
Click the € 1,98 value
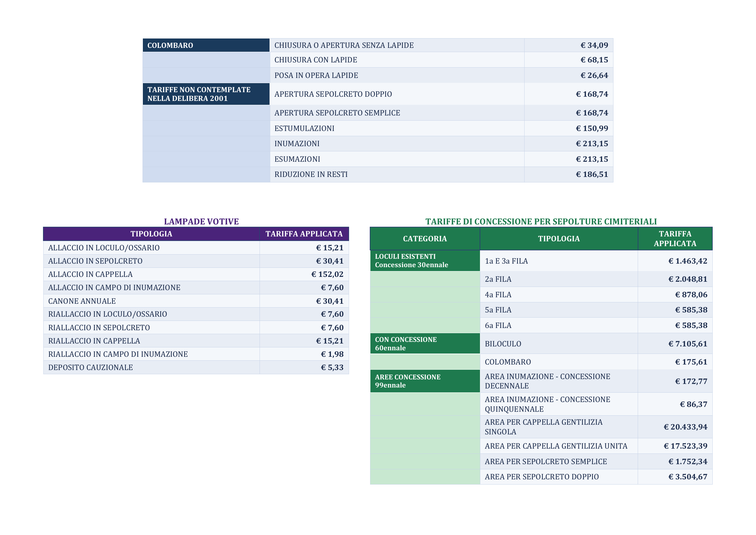pyautogui.click(x=332, y=354)
